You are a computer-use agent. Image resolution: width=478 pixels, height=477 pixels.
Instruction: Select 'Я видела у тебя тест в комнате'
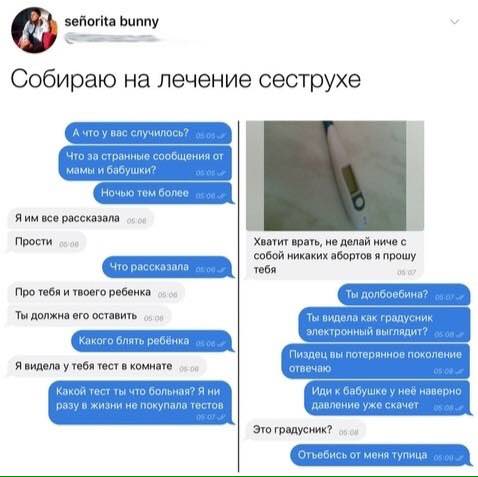click(107, 366)
